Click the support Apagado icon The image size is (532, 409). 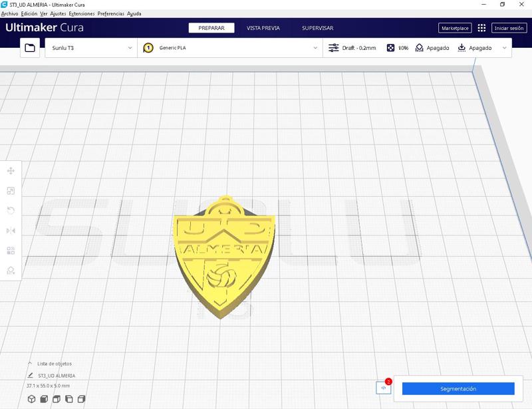click(420, 48)
